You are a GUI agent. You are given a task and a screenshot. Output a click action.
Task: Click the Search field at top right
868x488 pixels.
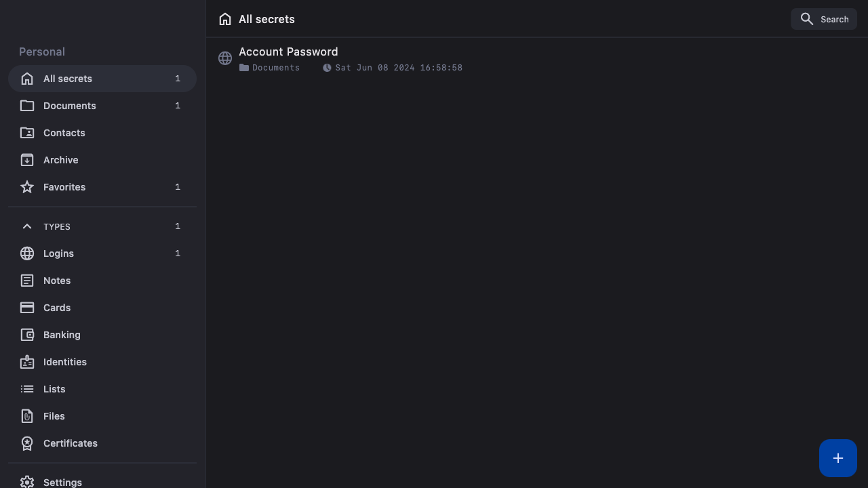pos(824,20)
